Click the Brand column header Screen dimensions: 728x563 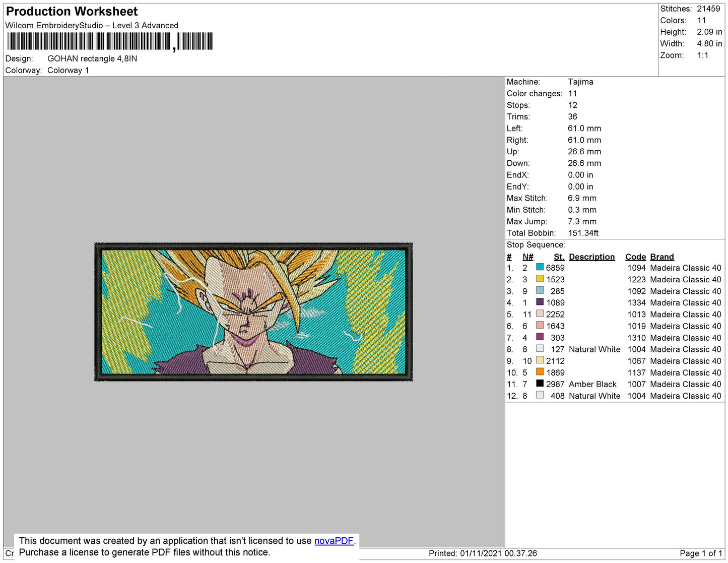click(x=661, y=257)
